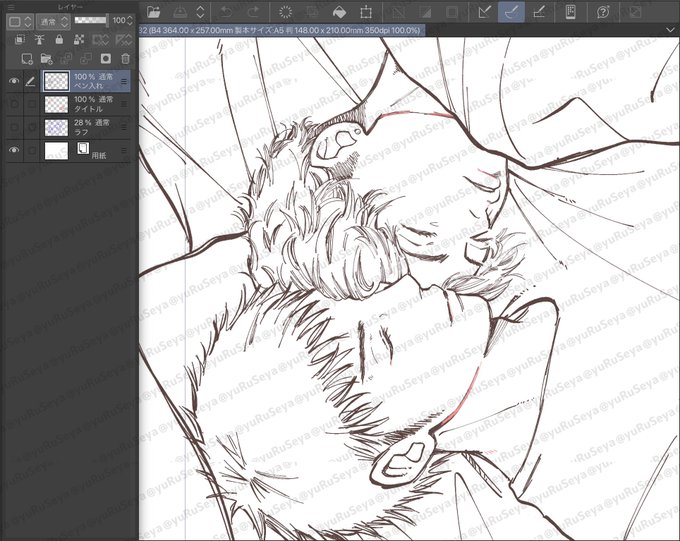Image resolution: width=680 pixels, height=541 pixels.
Task: Toggle the Lock Layer padlock icon
Action: click(x=59, y=40)
